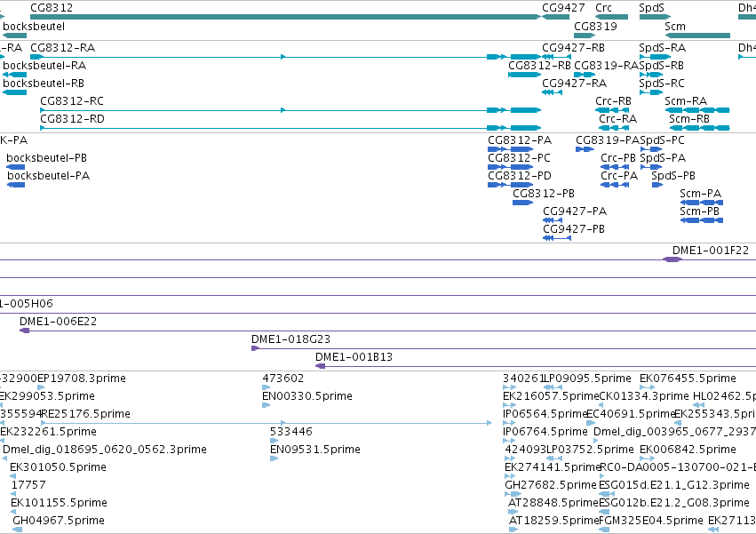Click transcript Scm-RA label
This screenshot has height=534, width=756.
pyautogui.click(x=686, y=101)
